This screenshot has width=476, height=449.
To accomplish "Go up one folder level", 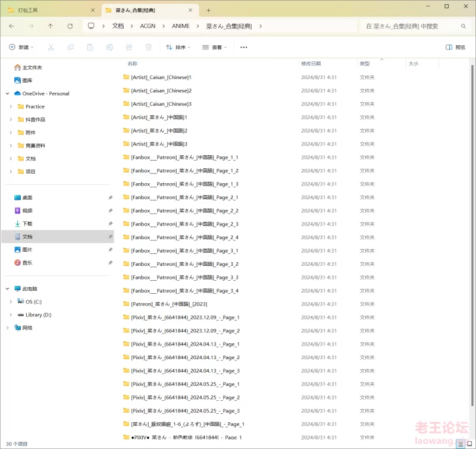I will pyautogui.click(x=51, y=26).
